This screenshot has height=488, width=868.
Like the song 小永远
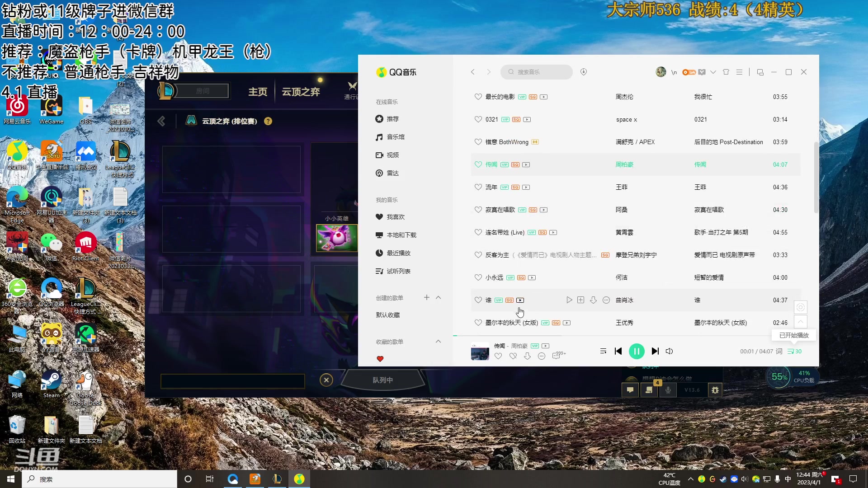[478, 277]
